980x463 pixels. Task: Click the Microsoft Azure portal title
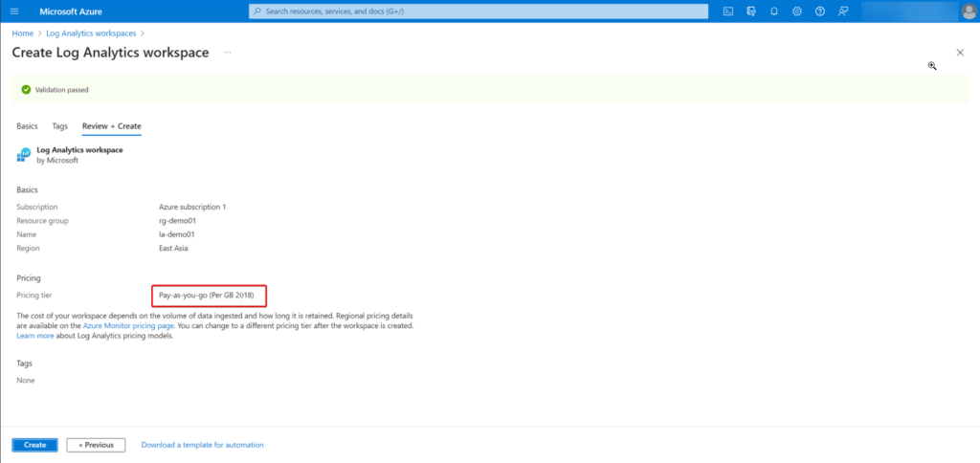coord(71,11)
